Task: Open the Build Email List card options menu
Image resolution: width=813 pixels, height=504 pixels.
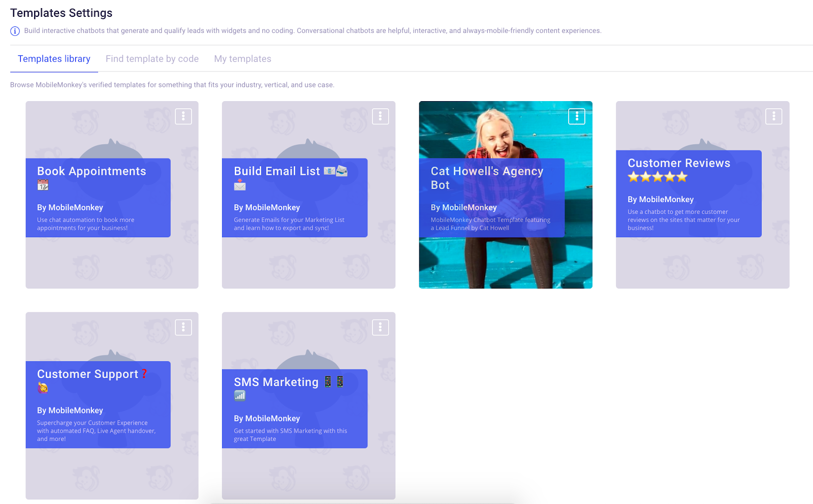Action: tap(380, 116)
